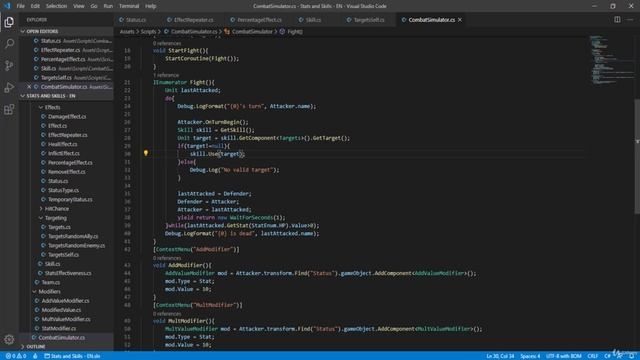Open MultValueModifier.cs in explorer tree
The height and width of the screenshot is (360, 640).
(66, 319)
